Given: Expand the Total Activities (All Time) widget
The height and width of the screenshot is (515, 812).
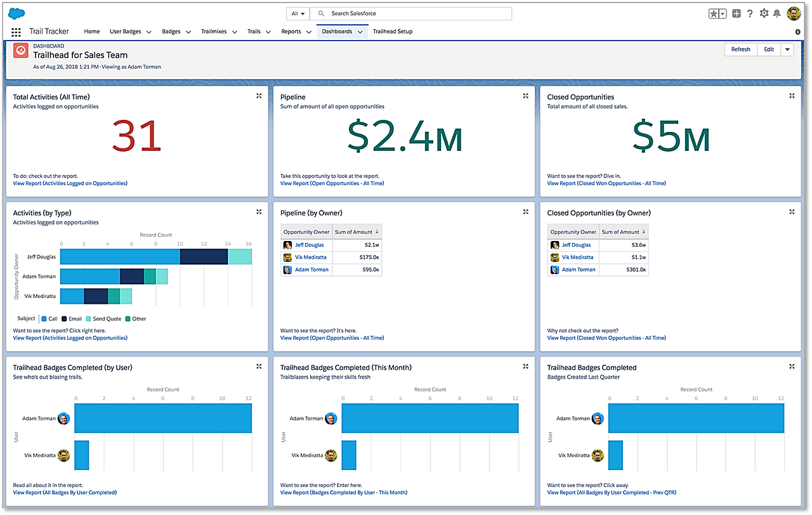Looking at the screenshot, I should click(x=259, y=96).
